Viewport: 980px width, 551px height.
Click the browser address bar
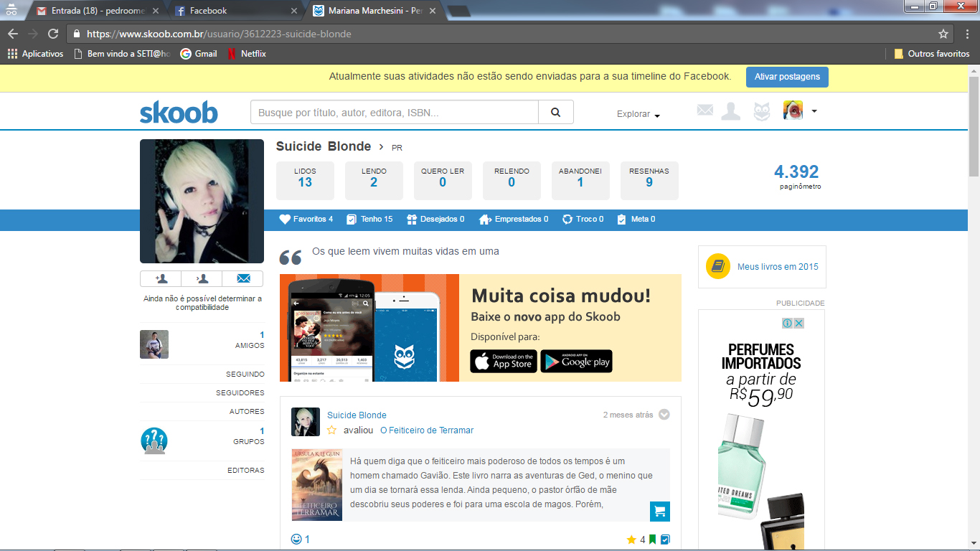coord(502,34)
